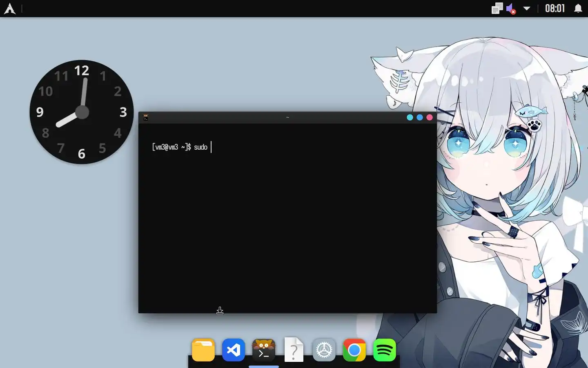Click the terminal title bar tilde label
Screen dimensions: 588x368
point(287,117)
